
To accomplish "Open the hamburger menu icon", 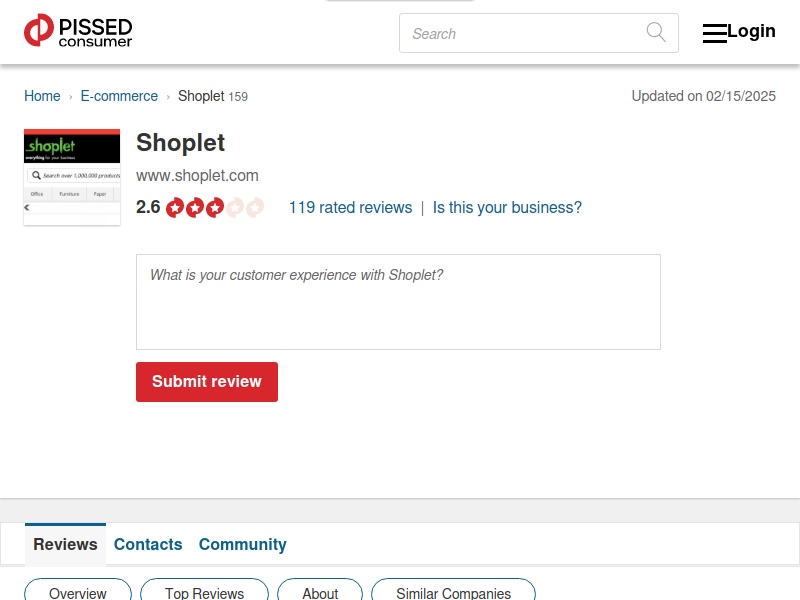I will click(x=714, y=33).
